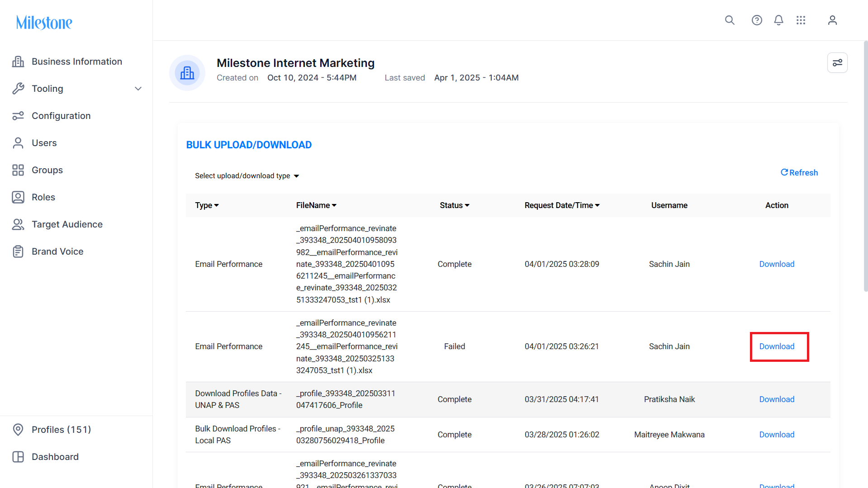Click the Users person icon

pos(18,143)
